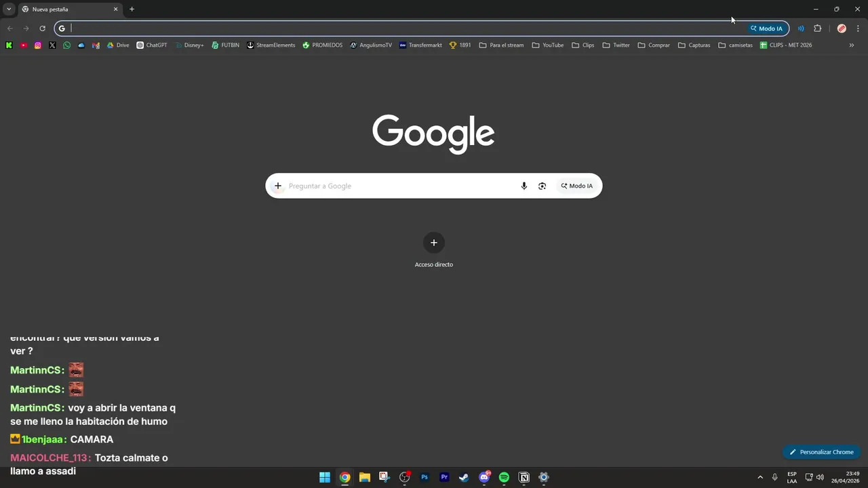Viewport: 868px width, 488px height.
Task: Add a shortcut with 'Acceso directo' plus button
Action: (434, 243)
